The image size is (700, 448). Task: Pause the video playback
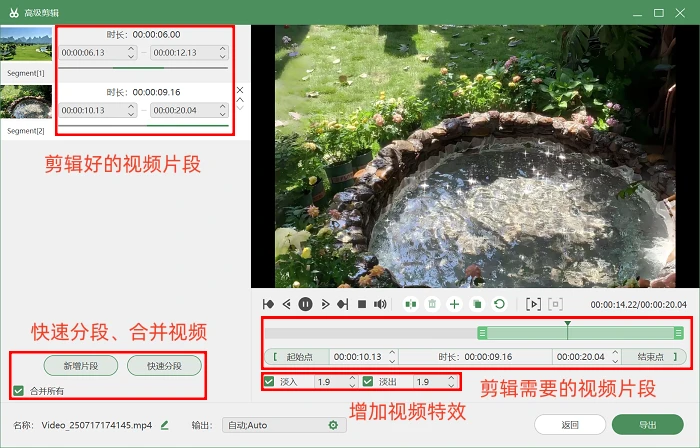tap(305, 304)
